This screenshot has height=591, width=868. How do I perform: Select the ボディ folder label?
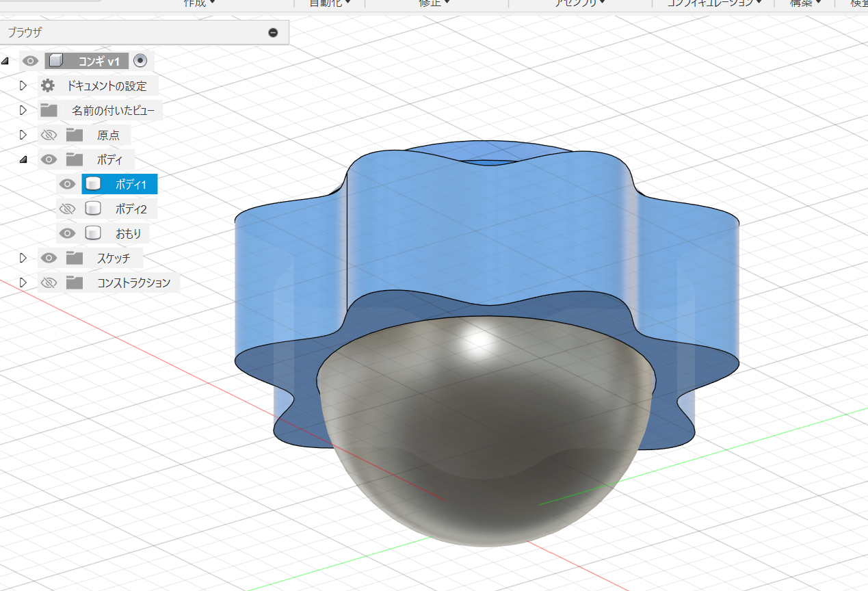[110, 160]
